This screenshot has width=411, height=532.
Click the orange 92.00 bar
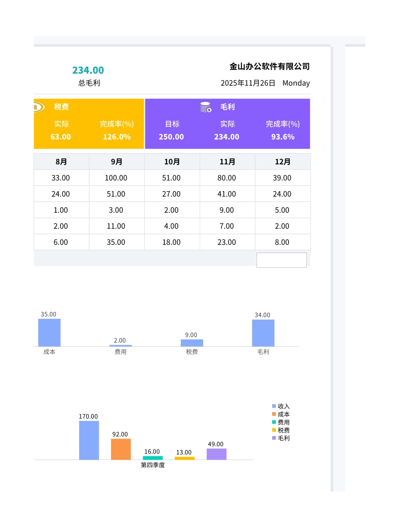[121, 449]
